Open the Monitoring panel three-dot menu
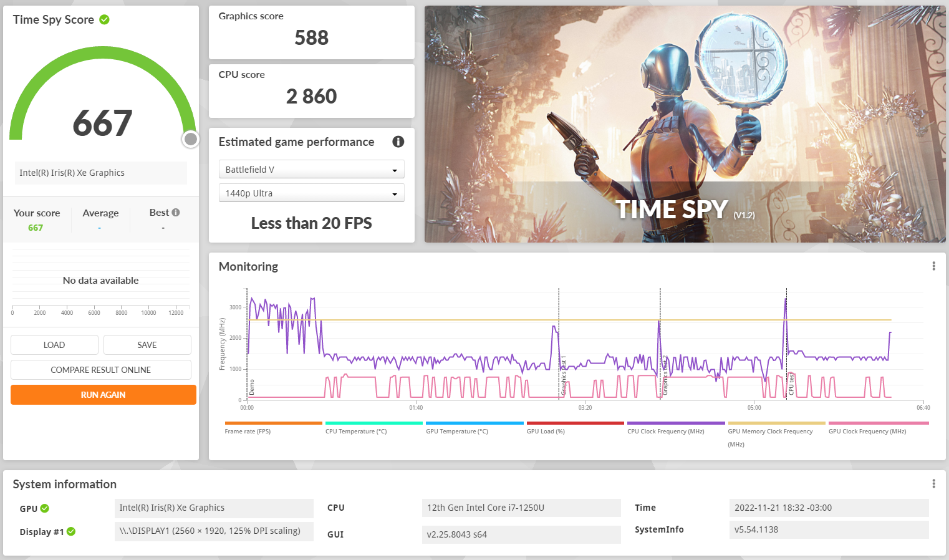 click(x=933, y=266)
